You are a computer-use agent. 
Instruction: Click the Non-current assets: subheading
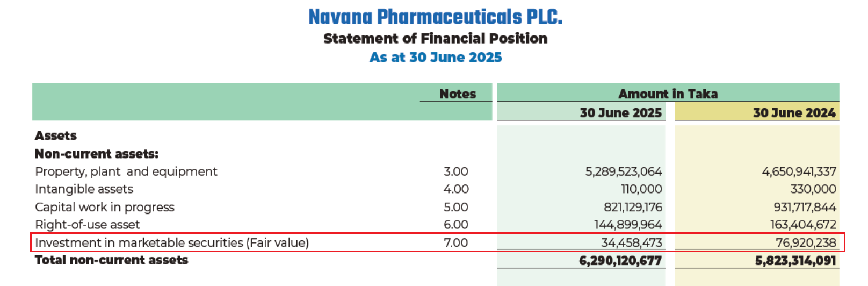[97, 154]
